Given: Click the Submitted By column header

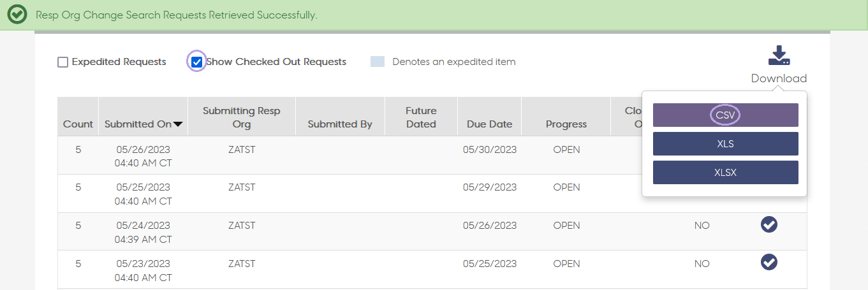Looking at the screenshot, I should [x=340, y=124].
